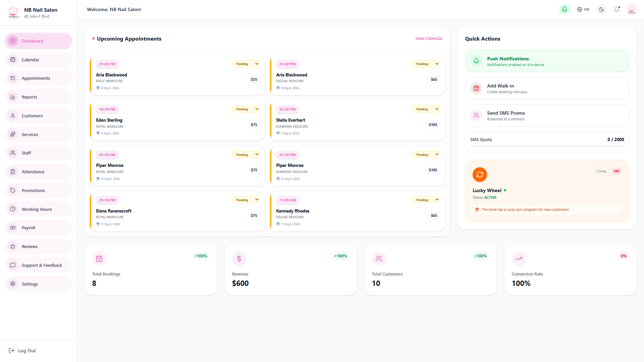Click the Total Bookings calendar icon
The image size is (644, 362).
(x=99, y=259)
